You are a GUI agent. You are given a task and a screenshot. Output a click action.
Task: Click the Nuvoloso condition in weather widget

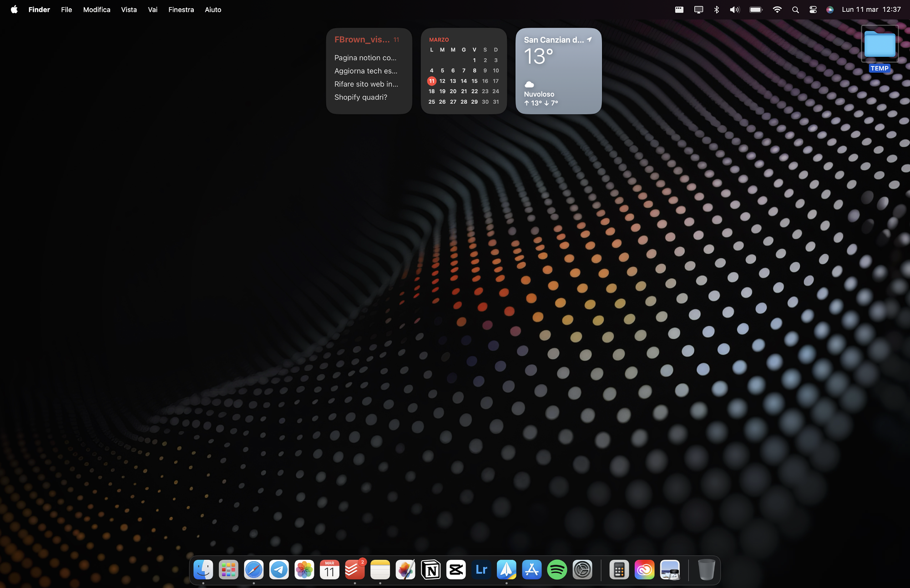coord(539,94)
